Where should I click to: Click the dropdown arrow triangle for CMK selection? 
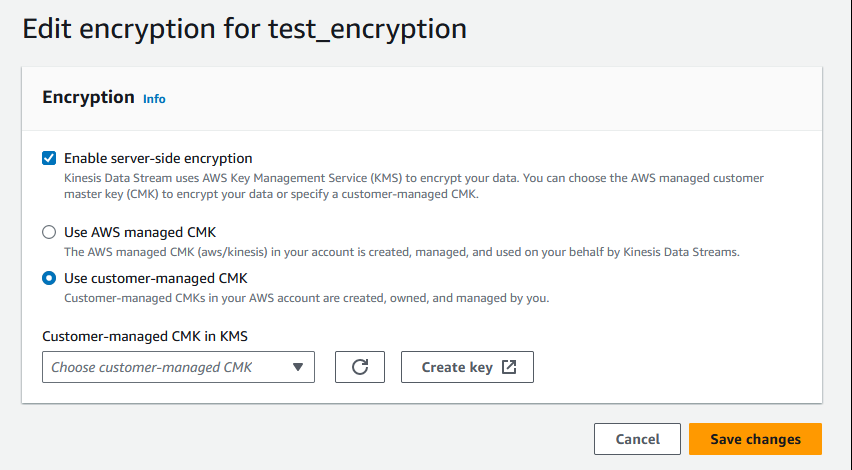coord(298,367)
